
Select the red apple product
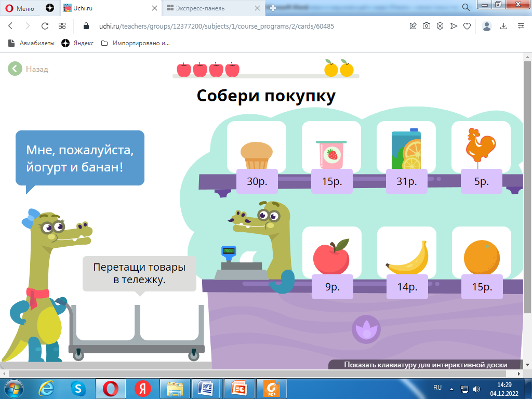point(331,256)
